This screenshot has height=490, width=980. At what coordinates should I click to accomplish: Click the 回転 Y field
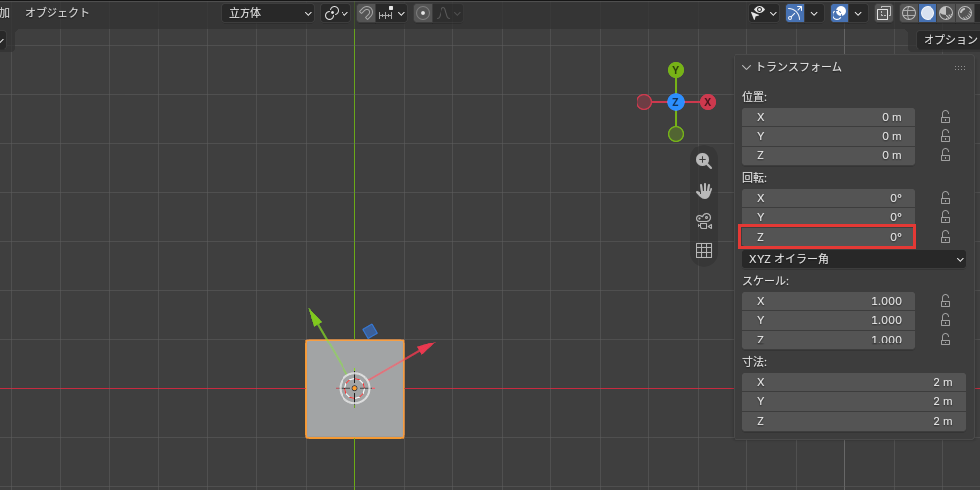(829, 217)
